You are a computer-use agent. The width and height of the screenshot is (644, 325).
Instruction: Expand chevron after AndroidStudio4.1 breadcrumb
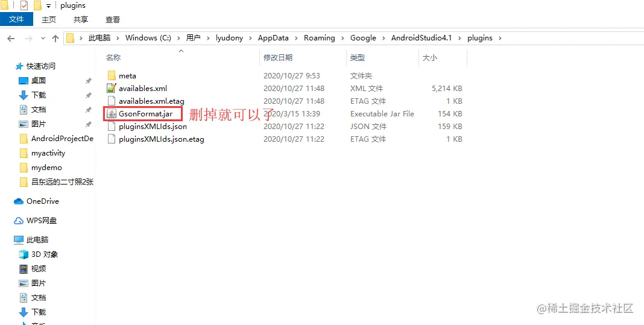coord(459,38)
